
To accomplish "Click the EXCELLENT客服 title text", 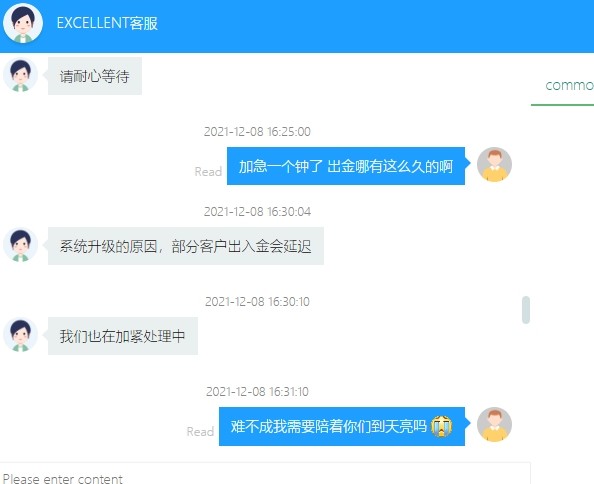I will click(107, 23).
